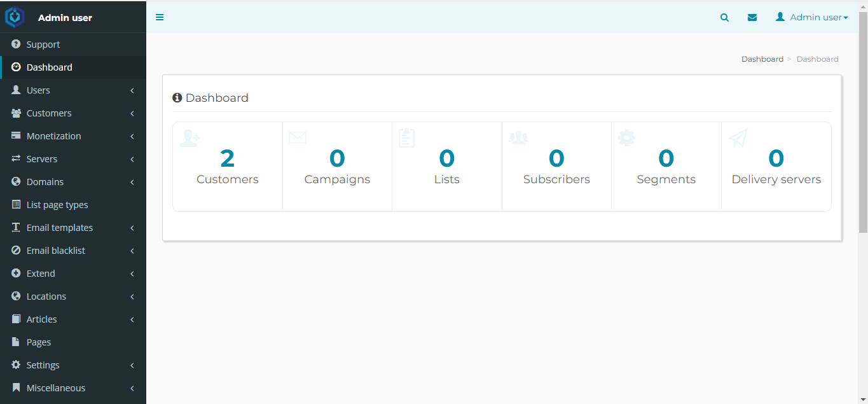Toggle the sidebar with the hamburger icon
Screen dimensions: 868x404
160,17
